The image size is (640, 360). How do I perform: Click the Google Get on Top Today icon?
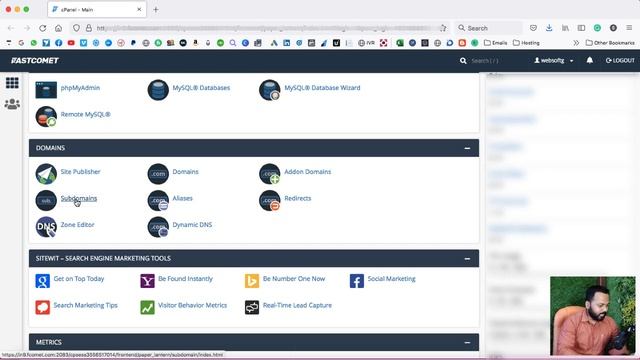click(42, 281)
